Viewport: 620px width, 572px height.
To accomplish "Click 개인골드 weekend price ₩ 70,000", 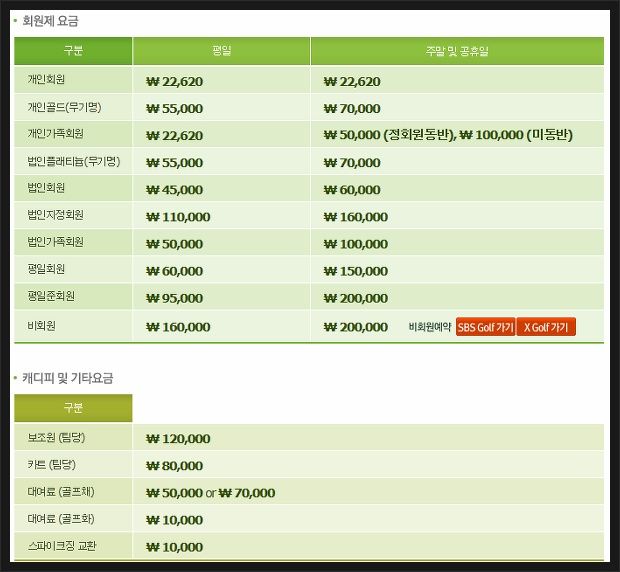I will point(352,109).
